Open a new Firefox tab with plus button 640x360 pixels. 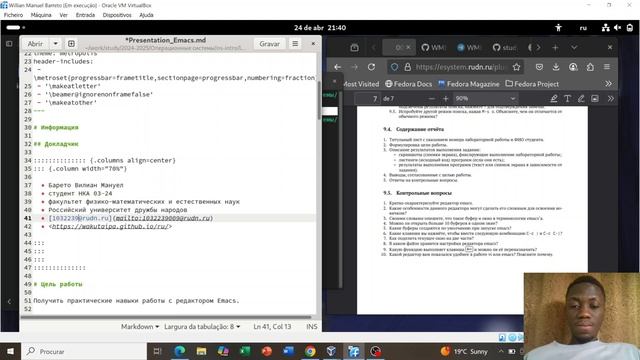555,47
